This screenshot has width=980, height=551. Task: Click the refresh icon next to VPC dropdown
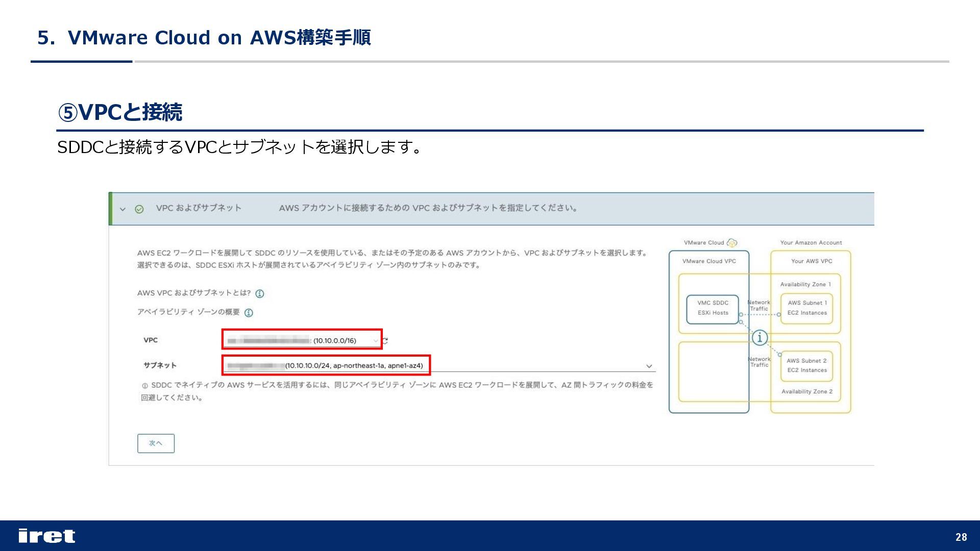[x=385, y=341]
